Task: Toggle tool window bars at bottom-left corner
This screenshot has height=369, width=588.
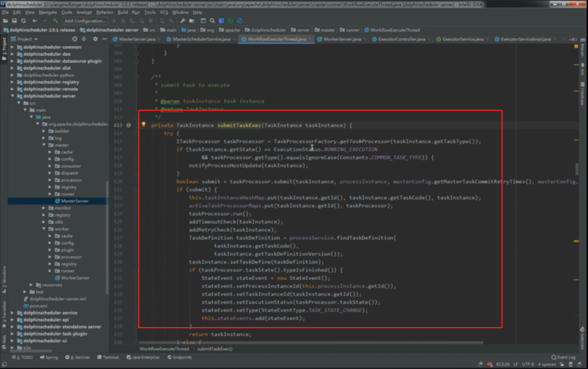Action: point(4,365)
